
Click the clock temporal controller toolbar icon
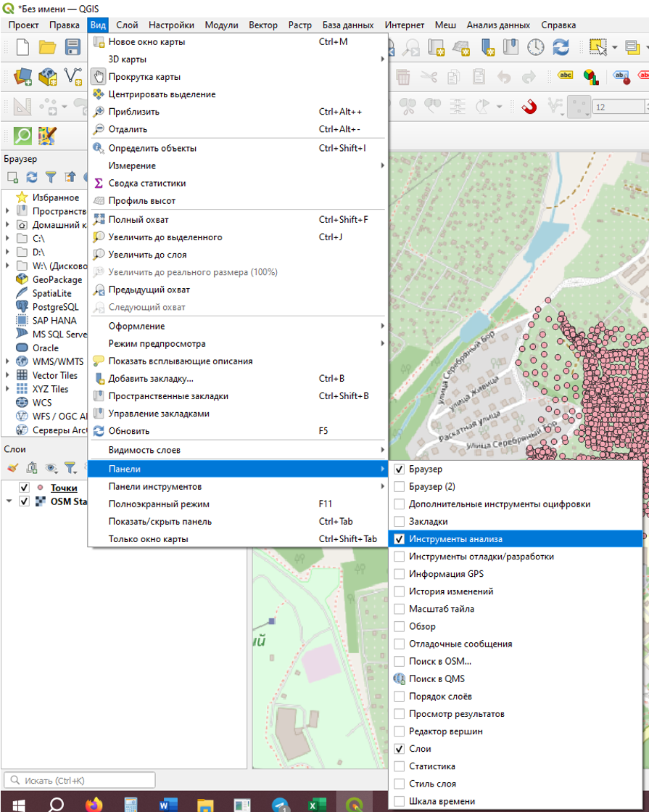pos(535,48)
